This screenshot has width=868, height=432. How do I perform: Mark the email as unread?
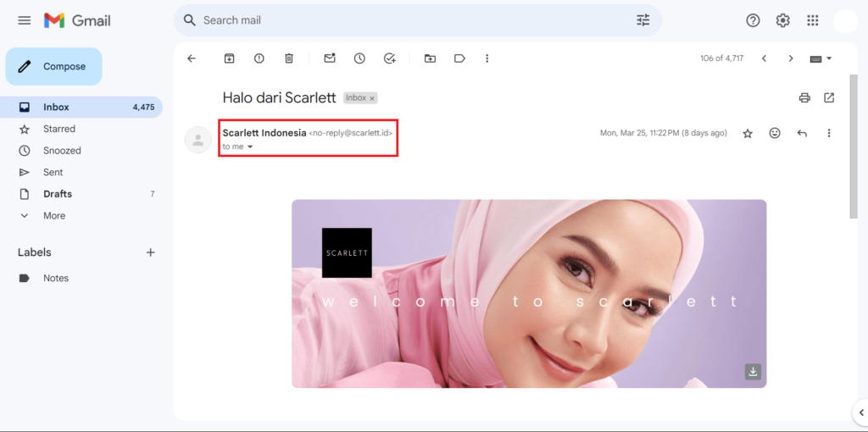330,58
